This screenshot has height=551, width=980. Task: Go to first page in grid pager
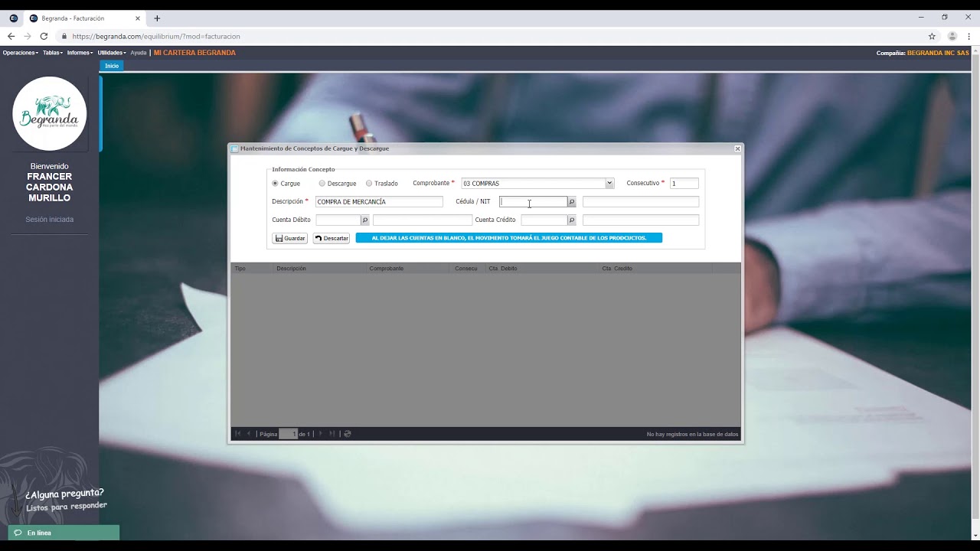pos(238,434)
